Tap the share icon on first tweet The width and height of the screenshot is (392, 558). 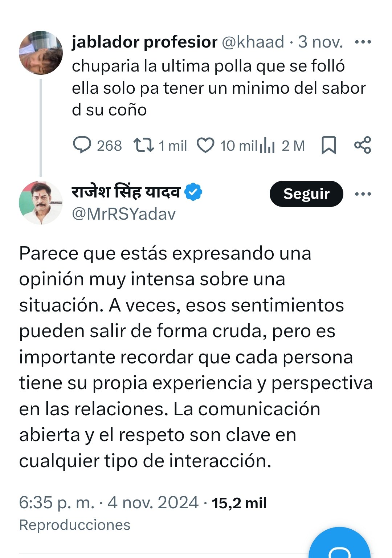(363, 145)
